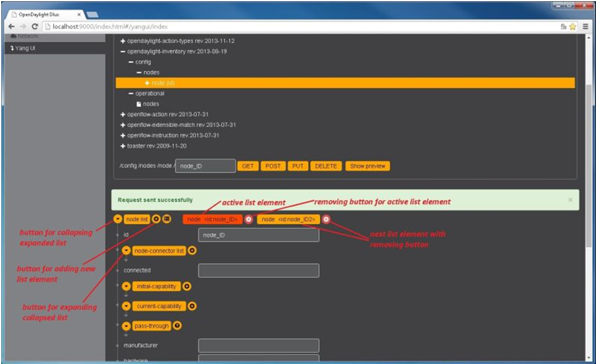
Task: Expand initial-capability section
Action: tap(126, 286)
